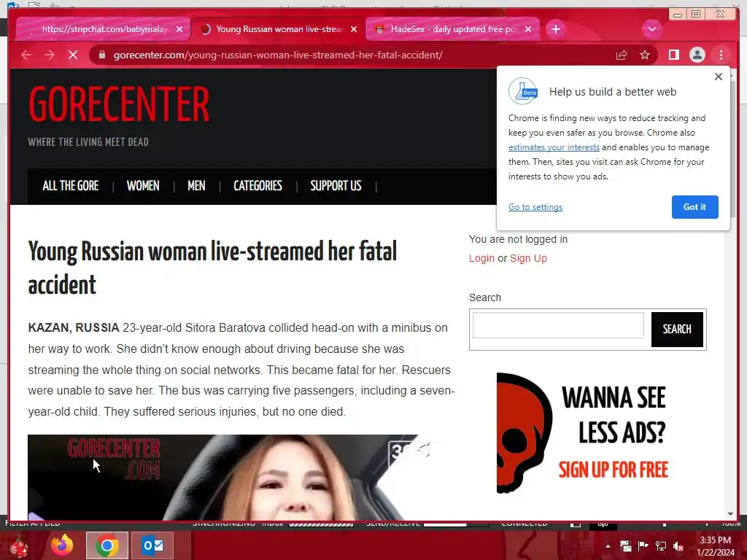Viewport: 747px width, 560px height.
Task: Open the Action Center flag icon
Action: point(643,546)
